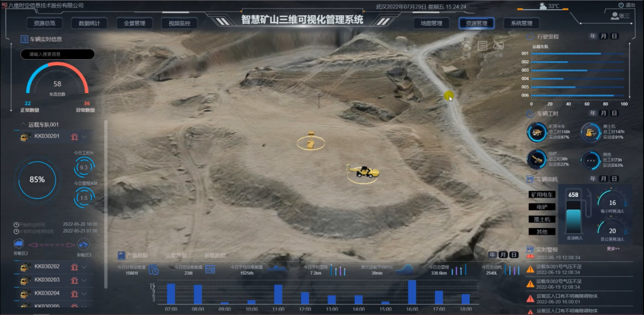The width and height of the screenshot is (644, 315).
Task: Switch 行驶里程 chart to 月 view
Action: [x=604, y=36]
